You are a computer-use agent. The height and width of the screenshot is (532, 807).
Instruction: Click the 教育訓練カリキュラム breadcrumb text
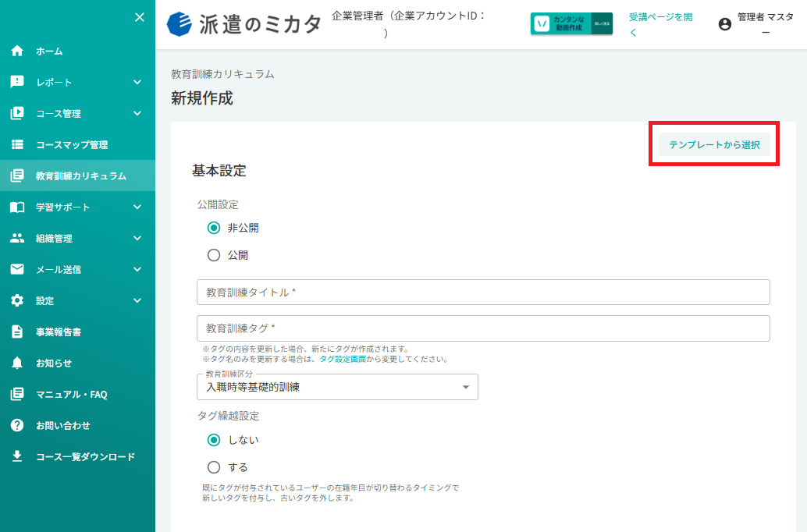(x=222, y=74)
